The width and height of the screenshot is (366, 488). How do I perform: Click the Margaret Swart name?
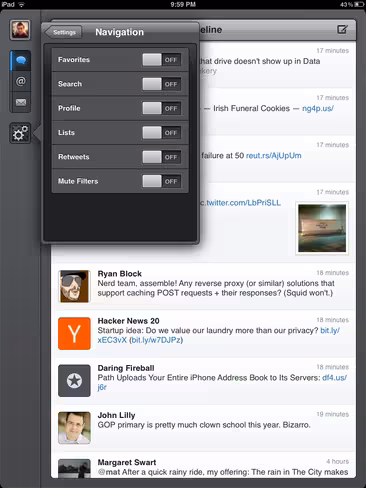click(x=127, y=462)
